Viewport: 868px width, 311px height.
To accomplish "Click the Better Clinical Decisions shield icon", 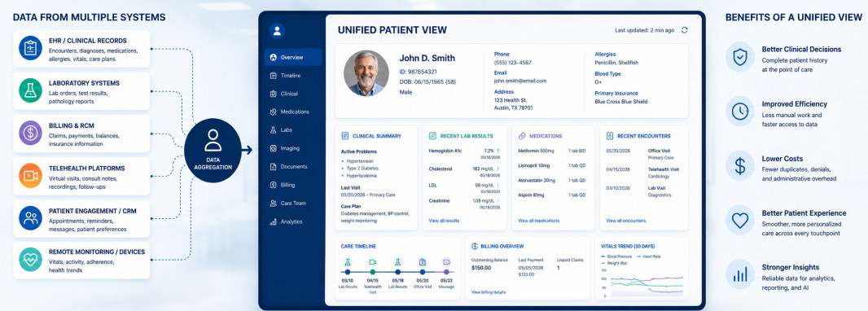I will pos(739,57).
